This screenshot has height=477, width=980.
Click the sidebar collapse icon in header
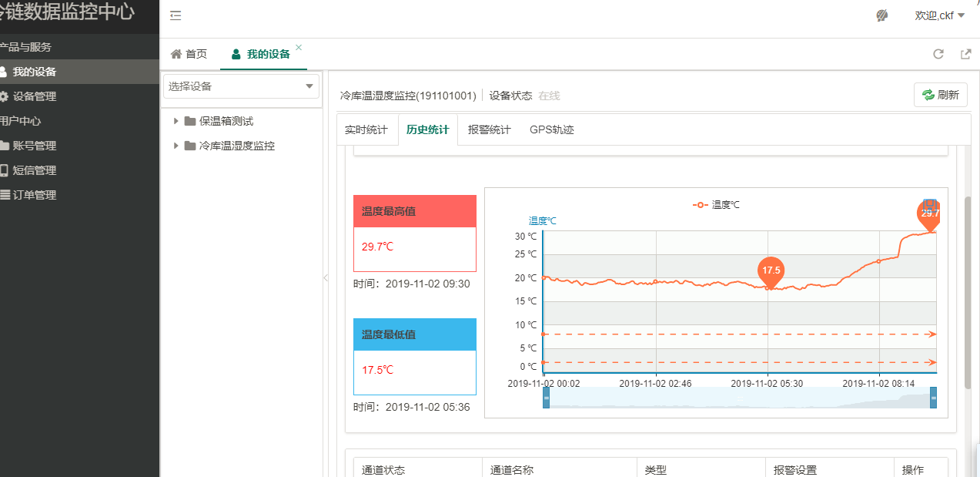click(x=176, y=15)
